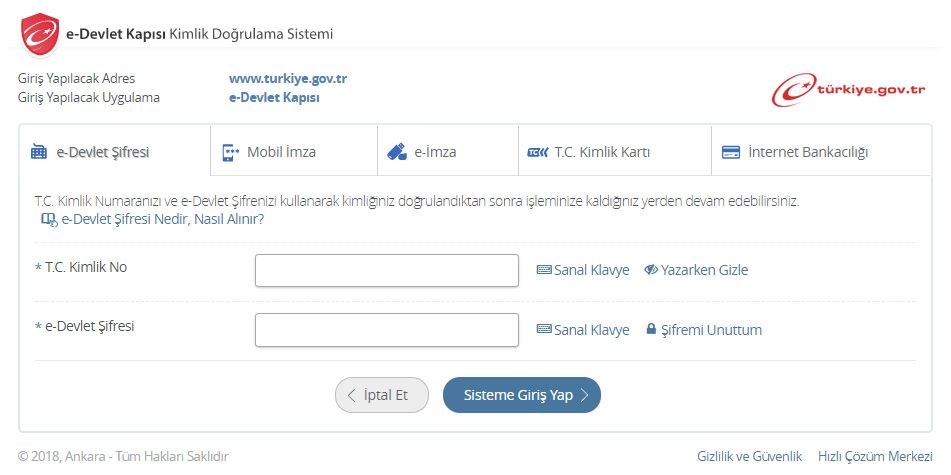Click the lock icon for Şifremi Unuttum
The height and width of the screenshot is (475, 951).
(x=651, y=329)
